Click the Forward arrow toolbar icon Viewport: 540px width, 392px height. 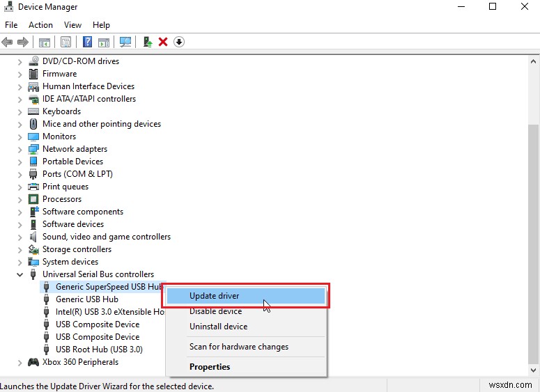coord(23,42)
